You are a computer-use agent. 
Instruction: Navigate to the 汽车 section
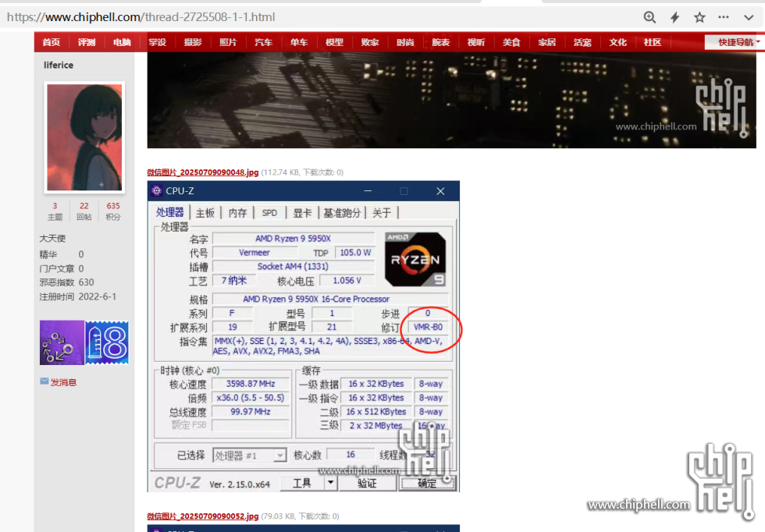click(264, 42)
